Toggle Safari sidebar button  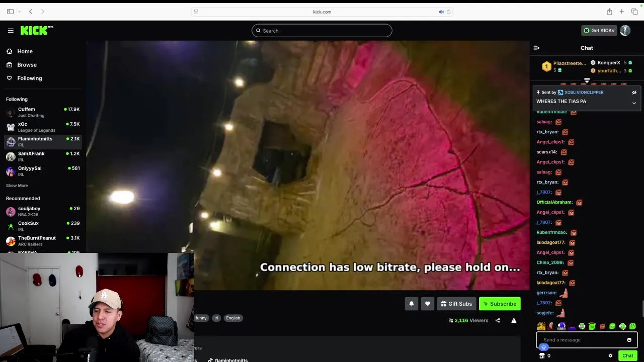[10, 12]
